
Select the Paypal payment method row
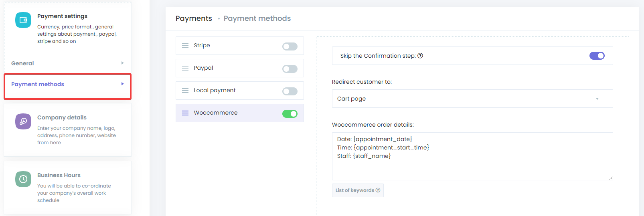pyautogui.click(x=239, y=68)
